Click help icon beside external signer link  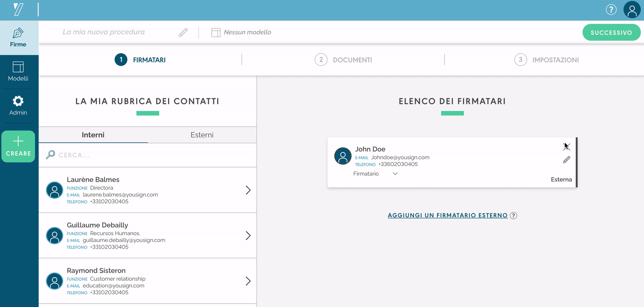(513, 216)
